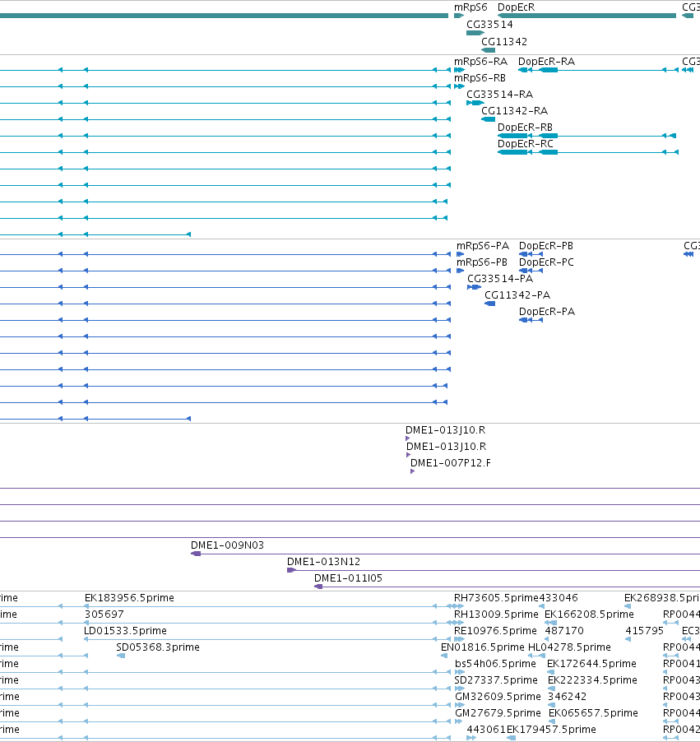The height and width of the screenshot is (742, 700).
Task: Click the EK172644.5prime EST label
Action: tap(591, 664)
